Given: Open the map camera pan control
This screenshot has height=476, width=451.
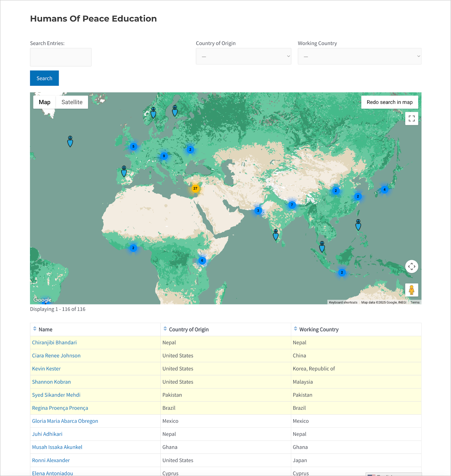Looking at the screenshot, I should (x=411, y=267).
